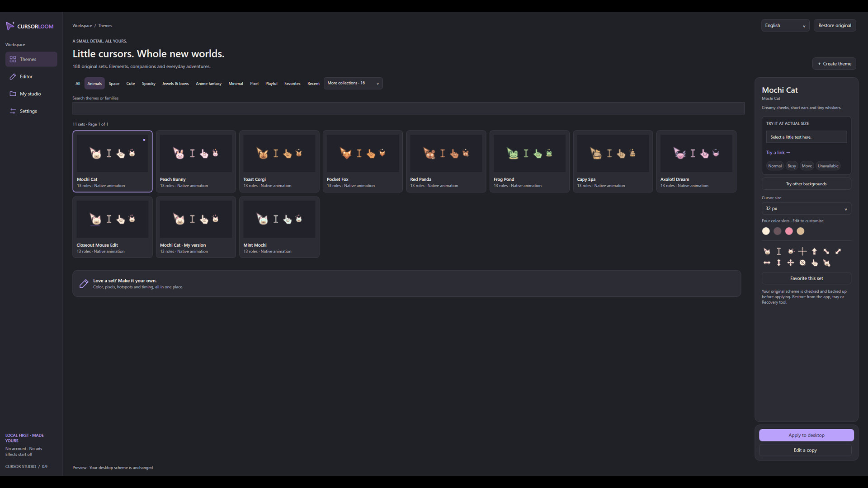Show Minimal themes
The width and height of the screenshot is (868, 488).
pos(236,84)
